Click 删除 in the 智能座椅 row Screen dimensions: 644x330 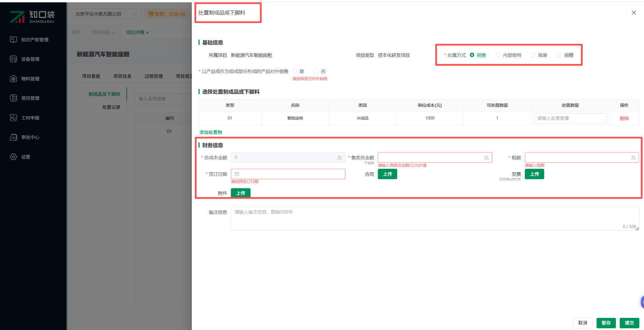pyautogui.click(x=624, y=118)
